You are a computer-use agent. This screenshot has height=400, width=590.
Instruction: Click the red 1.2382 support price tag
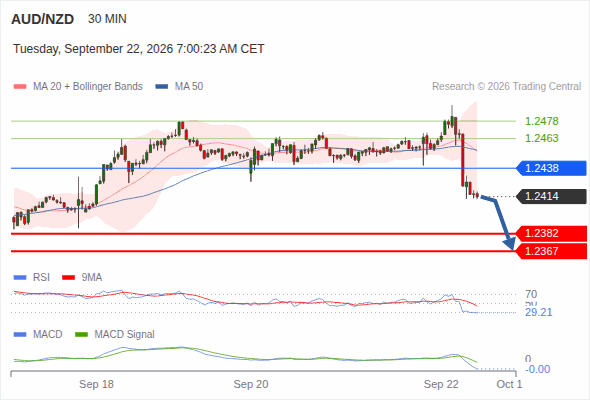pyautogui.click(x=551, y=234)
